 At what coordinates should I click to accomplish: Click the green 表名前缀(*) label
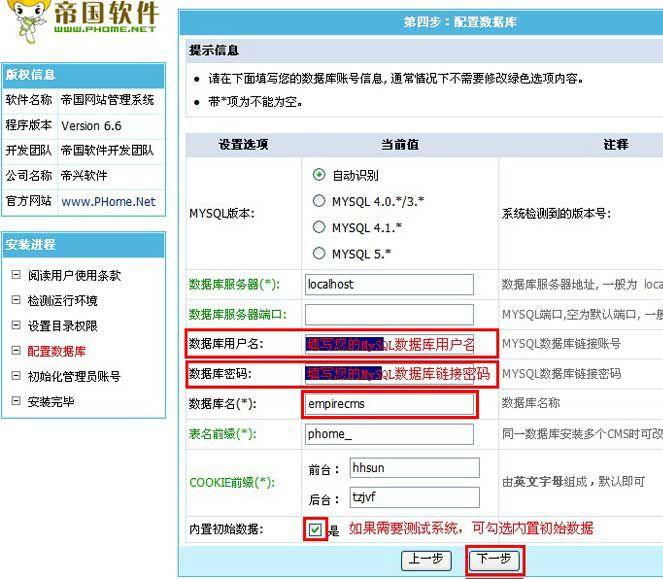(x=222, y=434)
